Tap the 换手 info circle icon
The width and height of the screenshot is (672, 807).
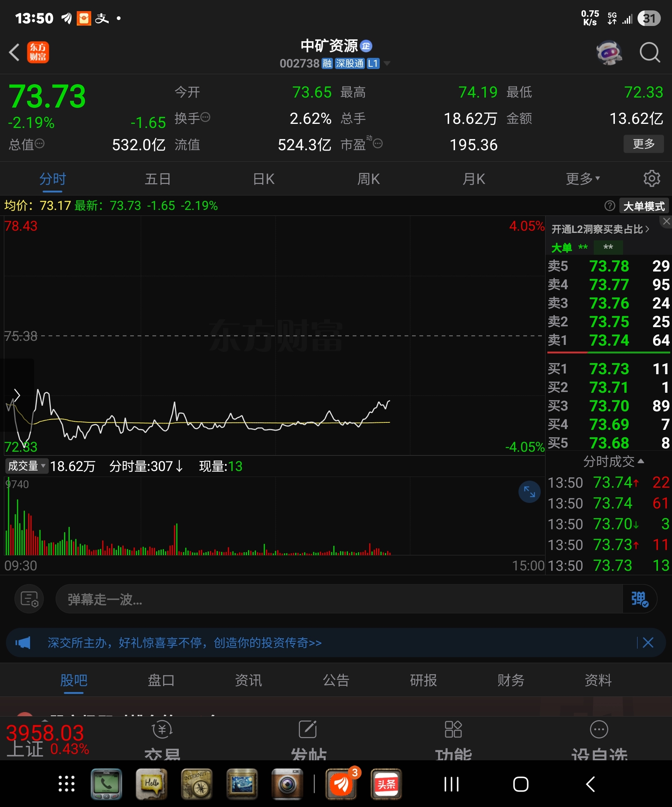pos(205,117)
